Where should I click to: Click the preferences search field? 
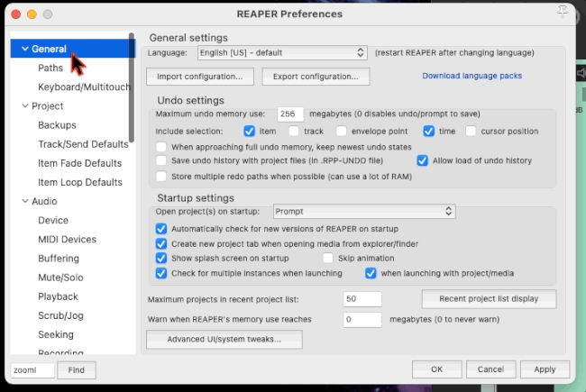pos(32,370)
